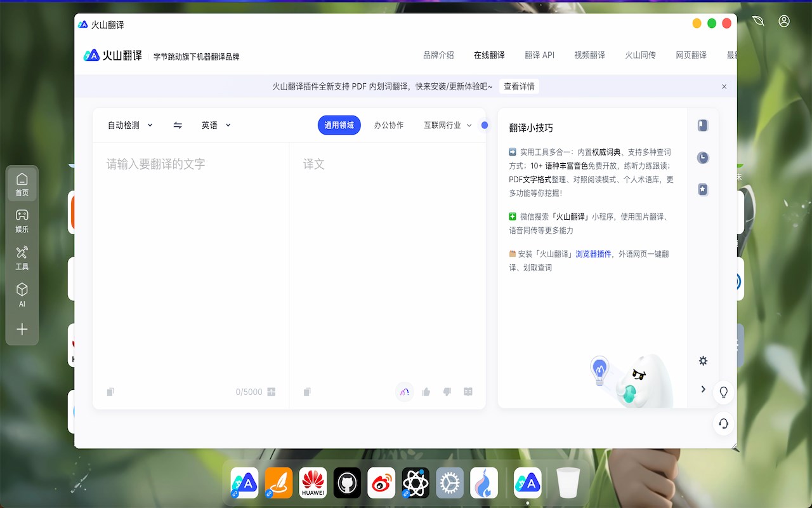Image resolution: width=812 pixels, height=508 pixels.
Task: Swap source and target languages
Action: (x=178, y=126)
